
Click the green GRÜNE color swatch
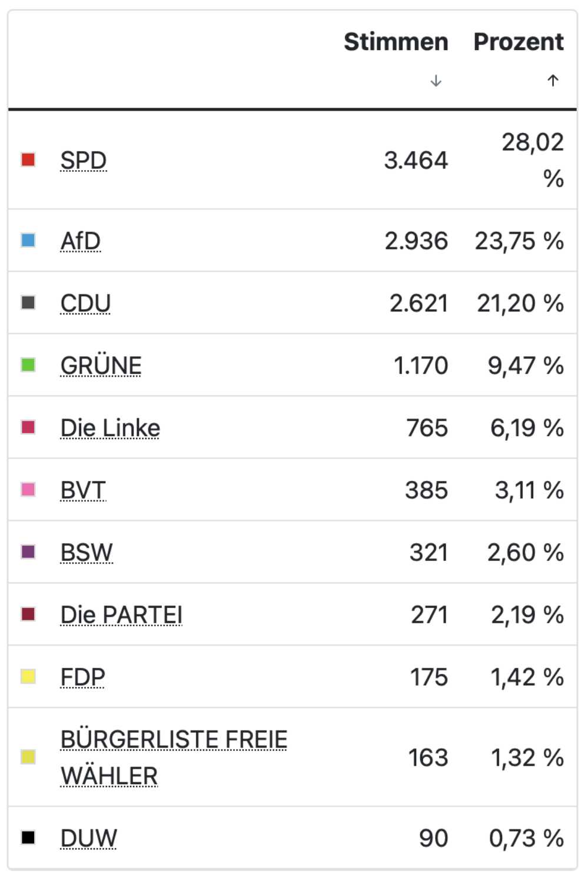[x=28, y=365]
